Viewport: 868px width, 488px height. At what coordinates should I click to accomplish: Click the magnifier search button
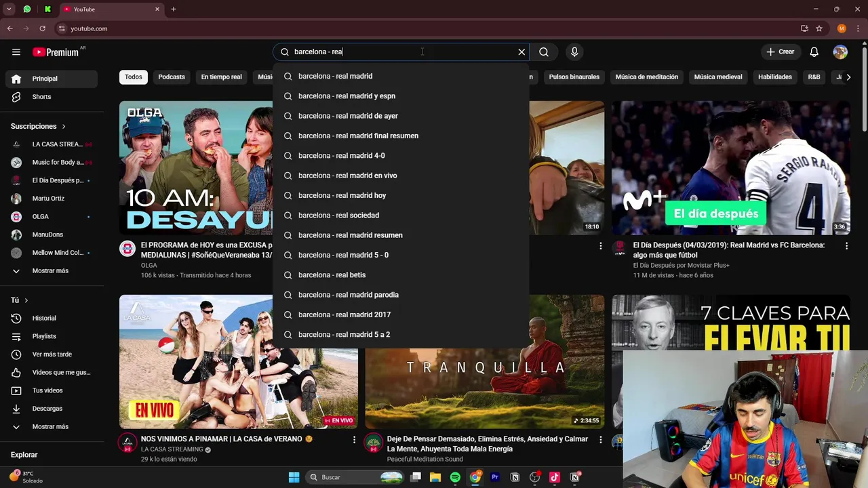(x=544, y=52)
